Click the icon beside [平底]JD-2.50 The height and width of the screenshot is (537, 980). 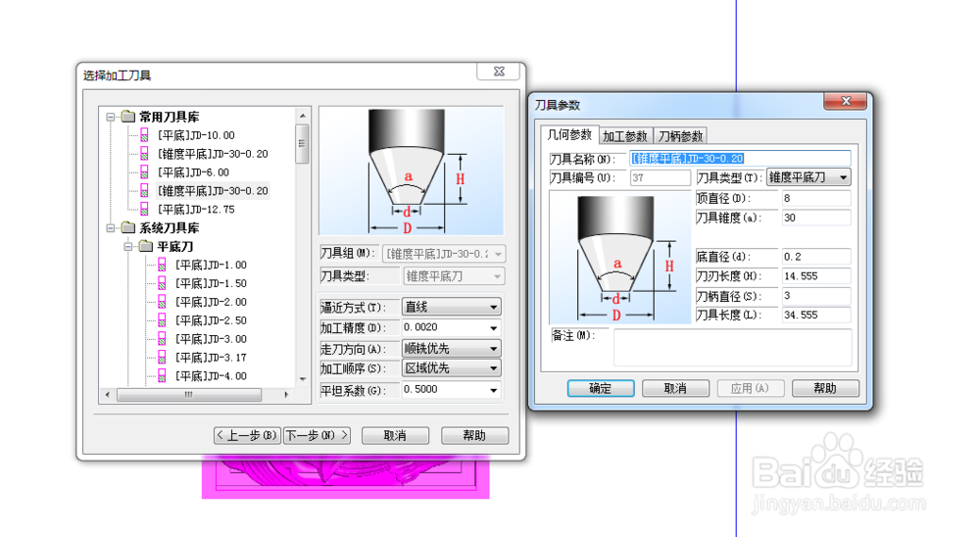162,320
